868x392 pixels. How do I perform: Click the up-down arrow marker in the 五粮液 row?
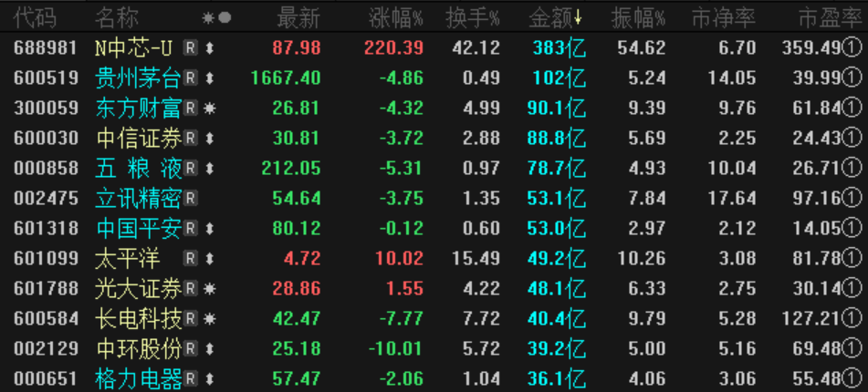tap(209, 168)
